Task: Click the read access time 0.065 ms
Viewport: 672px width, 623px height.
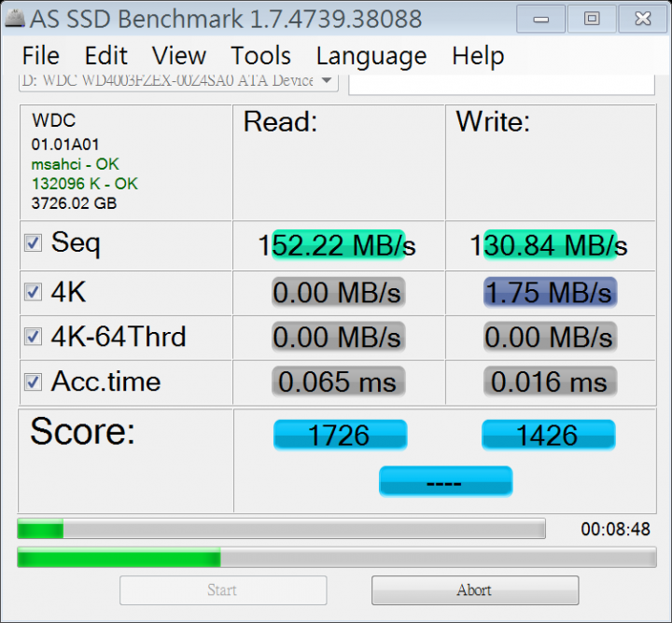Action: (339, 381)
